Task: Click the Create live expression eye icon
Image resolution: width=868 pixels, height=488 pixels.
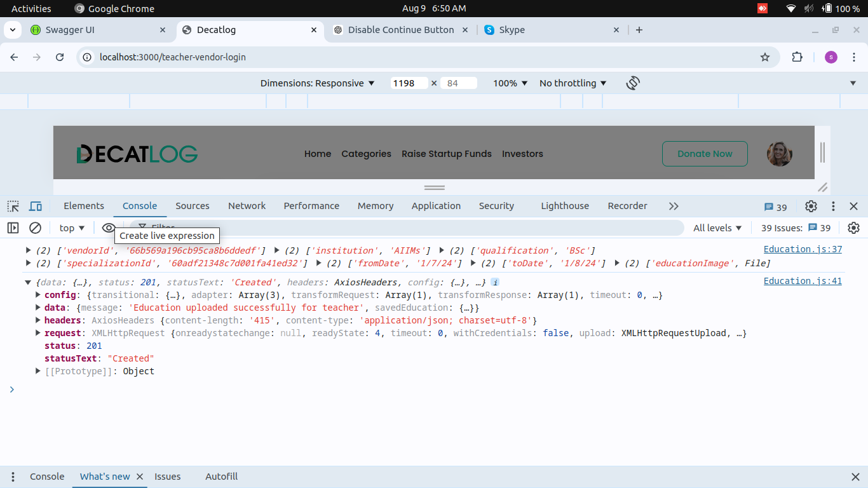Action: pos(109,227)
